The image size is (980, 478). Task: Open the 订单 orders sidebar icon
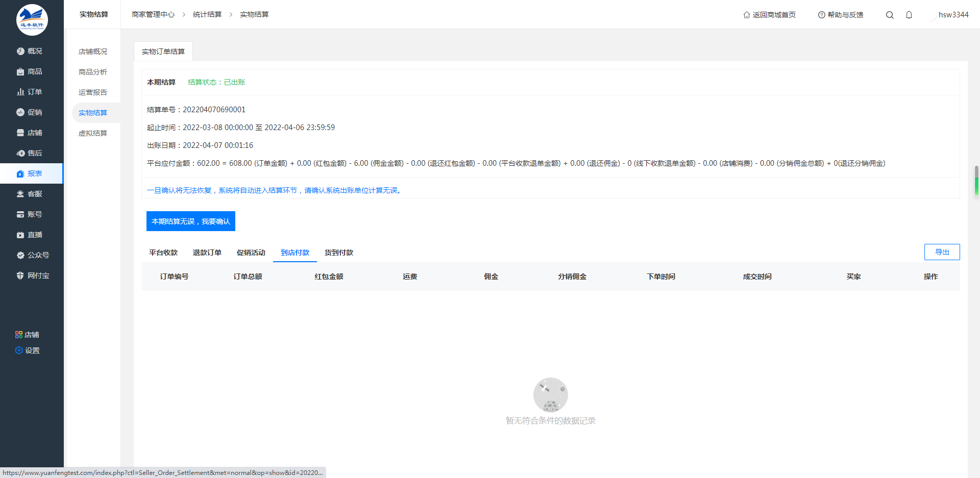pos(20,92)
